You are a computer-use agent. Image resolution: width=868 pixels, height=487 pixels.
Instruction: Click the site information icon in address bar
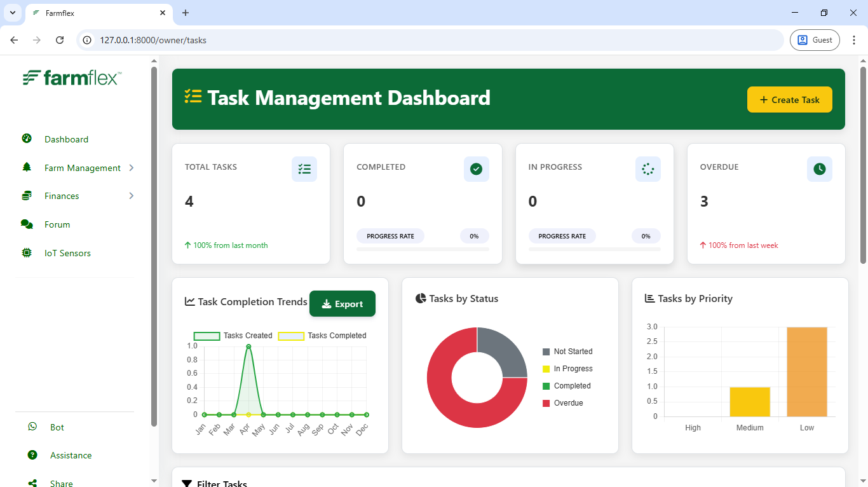88,40
